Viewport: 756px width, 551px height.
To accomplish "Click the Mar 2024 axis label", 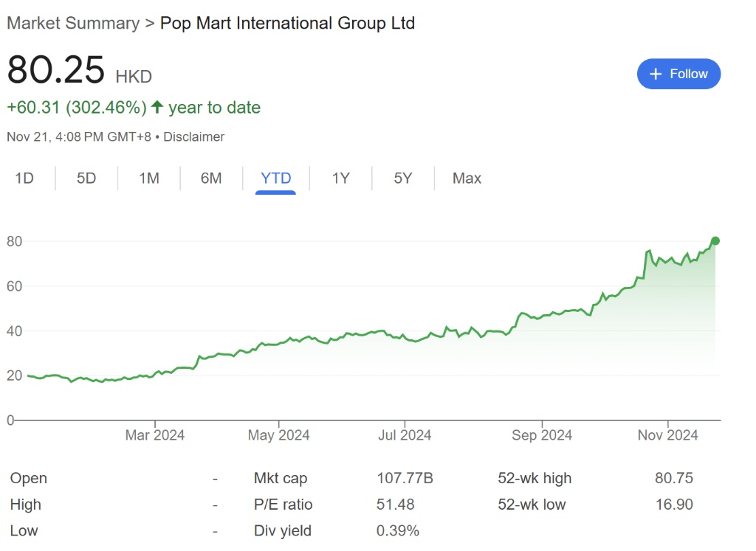I will [x=155, y=435].
